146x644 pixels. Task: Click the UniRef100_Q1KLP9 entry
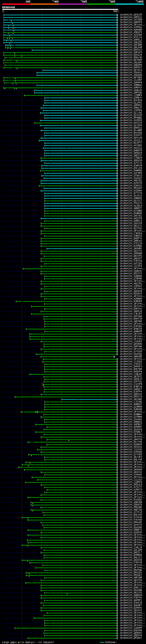click(x=131, y=223)
